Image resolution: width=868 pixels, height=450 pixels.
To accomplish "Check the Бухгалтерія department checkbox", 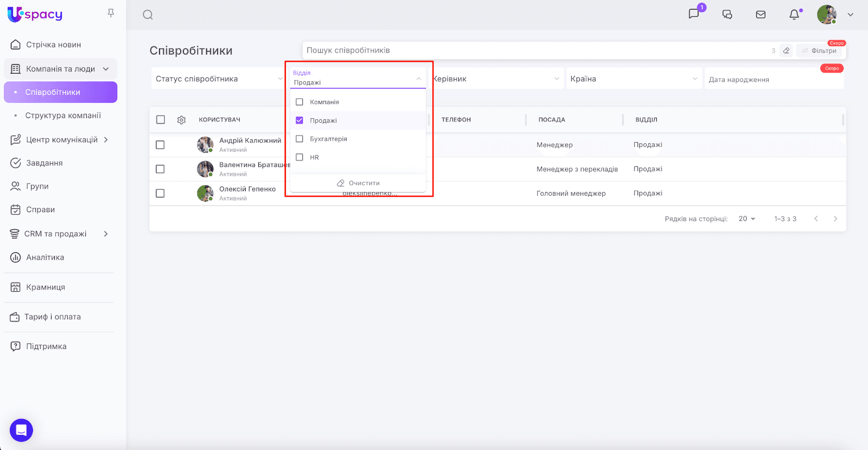I will [x=299, y=139].
